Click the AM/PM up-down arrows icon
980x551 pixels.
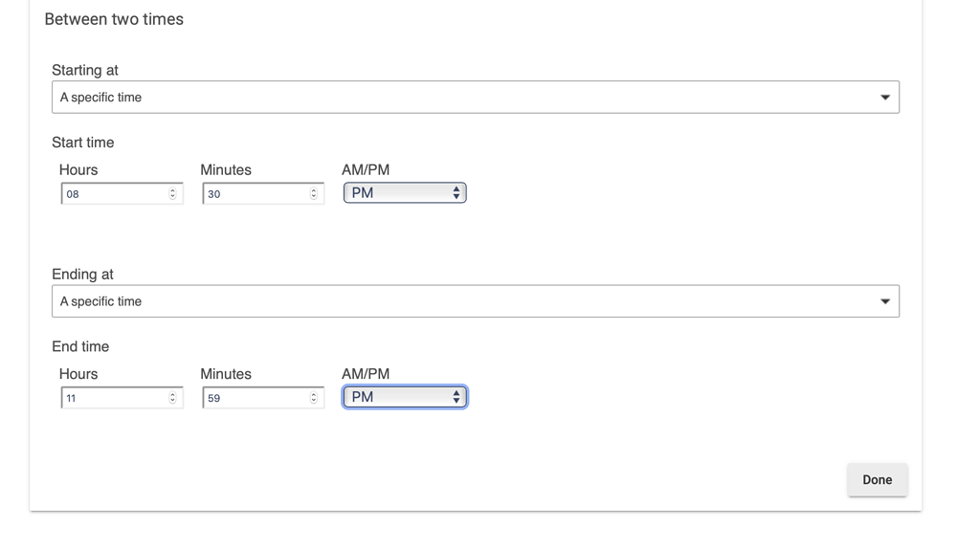pos(457,192)
